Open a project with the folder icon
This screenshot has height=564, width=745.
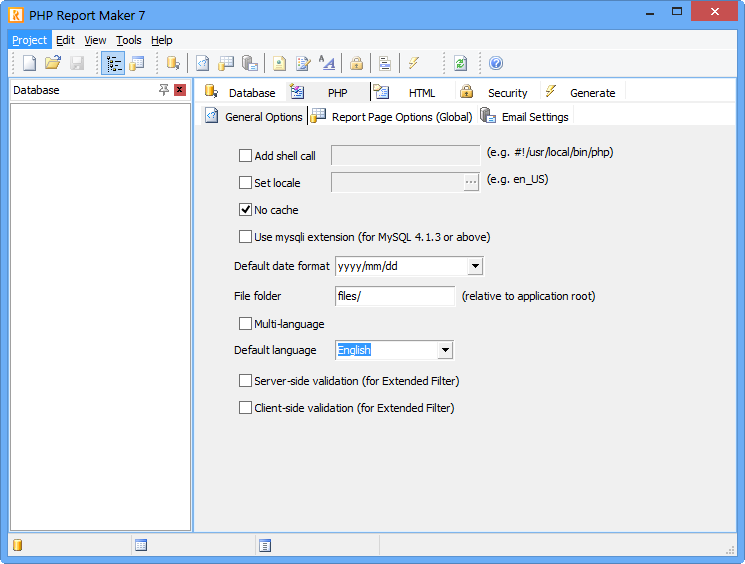pos(53,63)
